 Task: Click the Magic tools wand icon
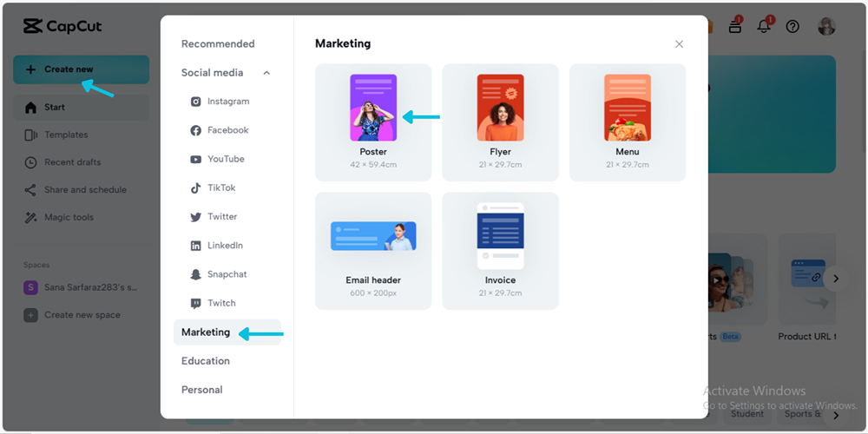pyautogui.click(x=31, y=218)
